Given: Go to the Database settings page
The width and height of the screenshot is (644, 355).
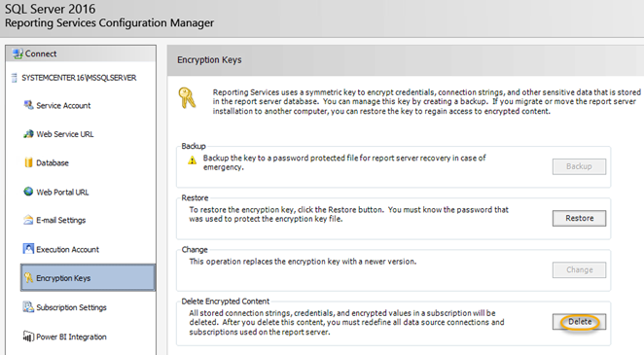Looking at the screenshot, I should pyautogui.click(x=53, y=163).
